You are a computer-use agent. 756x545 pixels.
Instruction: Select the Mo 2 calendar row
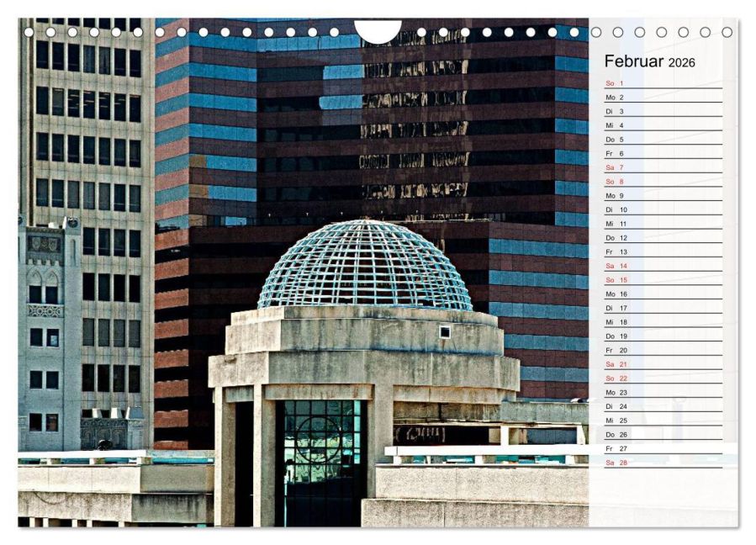[663, 98]
